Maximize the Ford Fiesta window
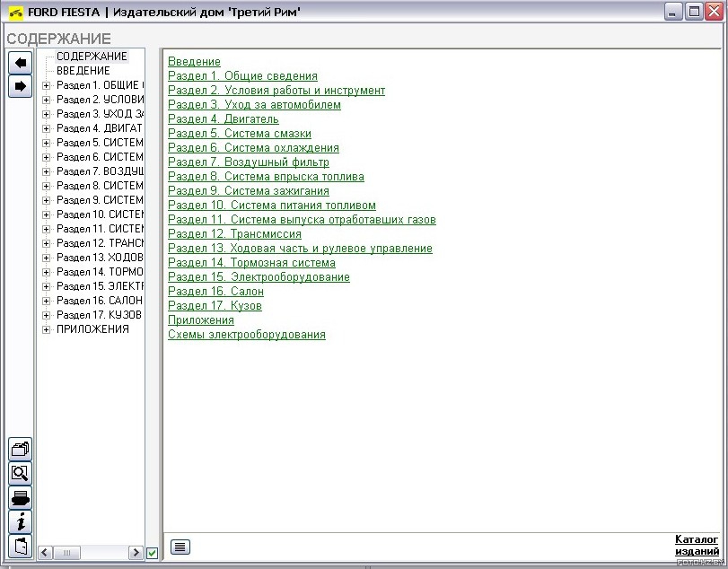Screen dimensions: 728x569 pyautogui.click(x=694, y=12)
